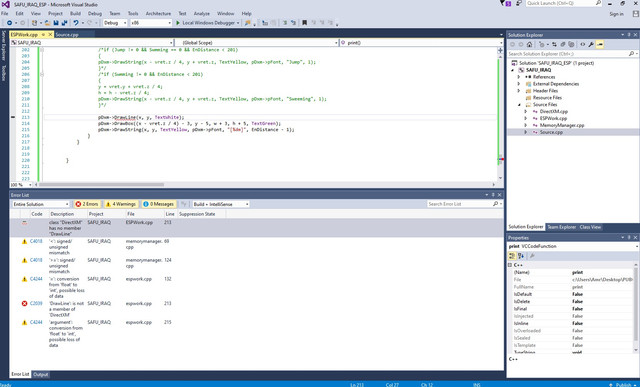The height and width of the screenshot is (387, 640).
Task: Open SAFU_IRAQ project dropdown above the editor
Action: coord(92,42)
